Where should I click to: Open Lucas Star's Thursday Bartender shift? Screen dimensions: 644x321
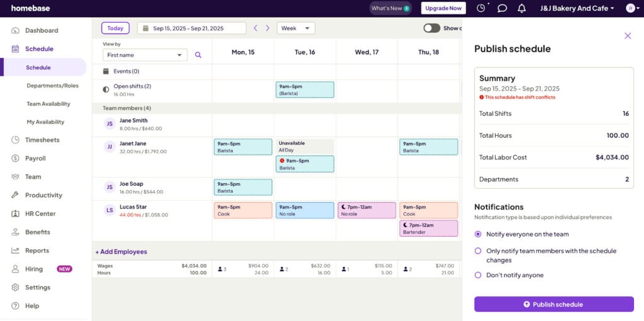tap(429, 228)
